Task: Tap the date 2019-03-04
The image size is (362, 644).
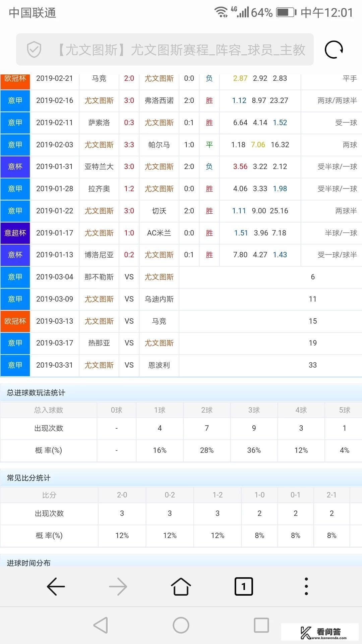Action: [x=55, y=277]
